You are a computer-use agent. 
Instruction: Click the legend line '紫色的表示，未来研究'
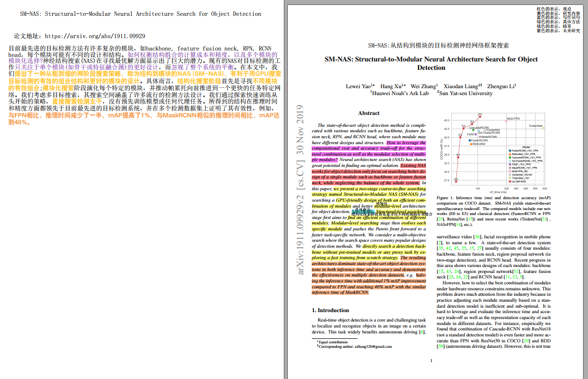[x=558, y=31]
